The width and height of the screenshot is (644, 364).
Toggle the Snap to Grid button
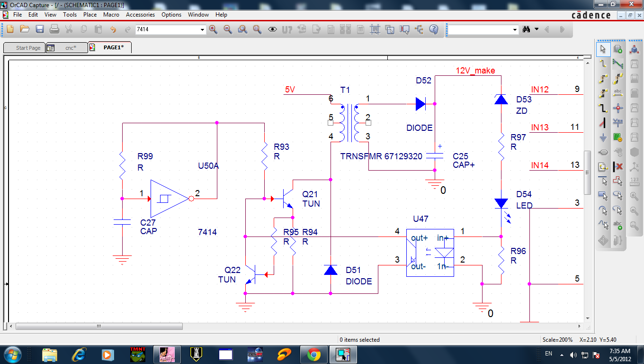click(x=375, y=29)
